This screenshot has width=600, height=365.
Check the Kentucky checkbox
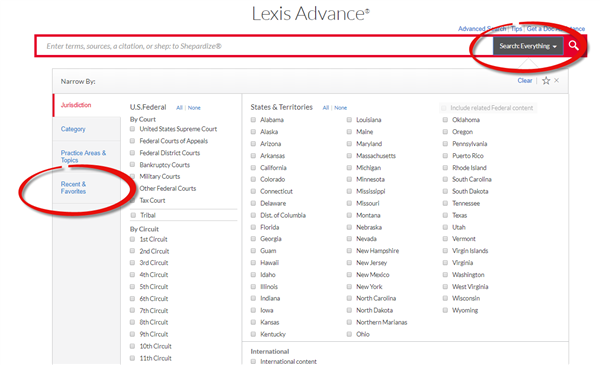[253, 334]
